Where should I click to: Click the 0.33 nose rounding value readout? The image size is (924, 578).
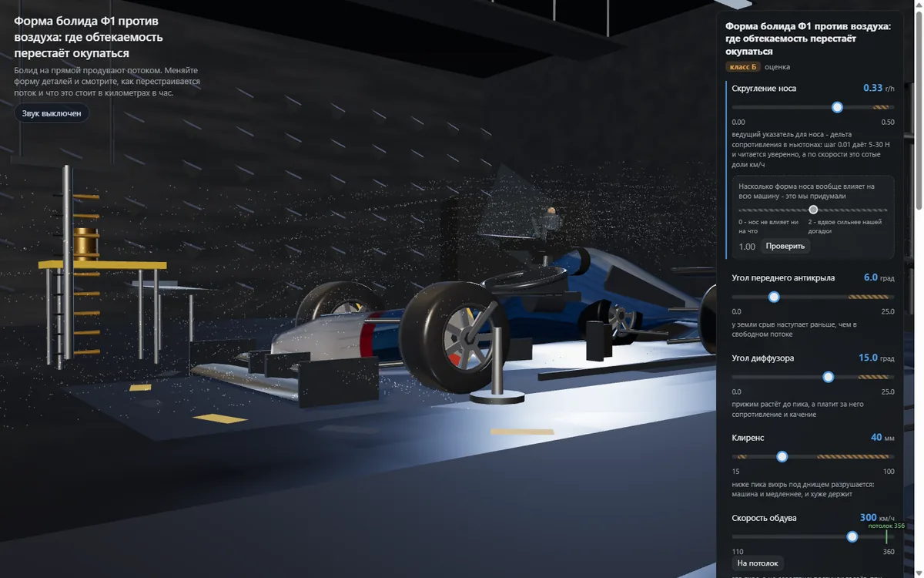tap(872, 89)
